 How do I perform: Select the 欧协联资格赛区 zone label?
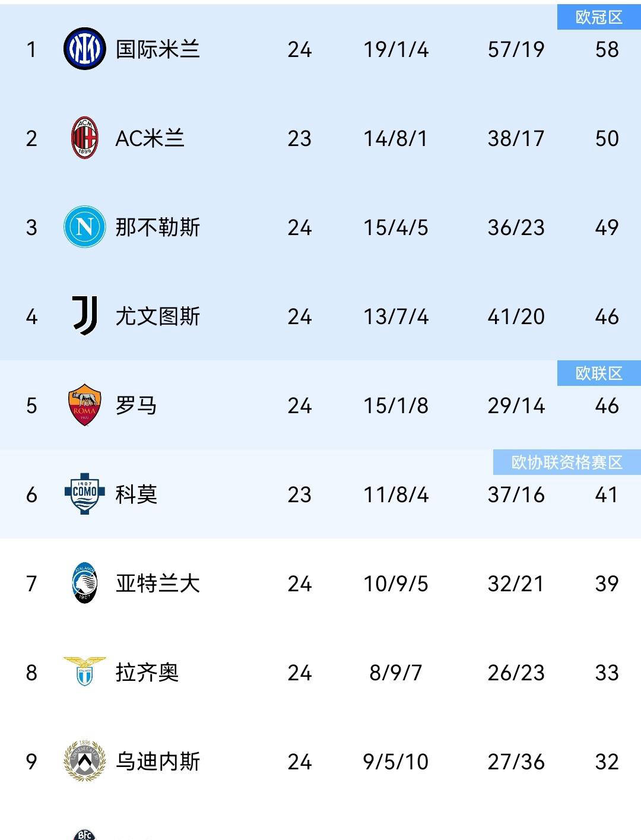click(x=567, y=462)
